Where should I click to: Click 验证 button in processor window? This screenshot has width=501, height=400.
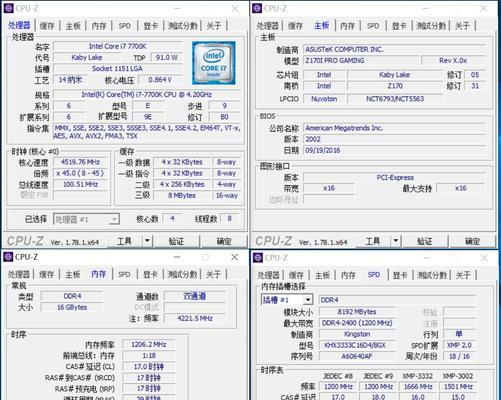point(176,241)
